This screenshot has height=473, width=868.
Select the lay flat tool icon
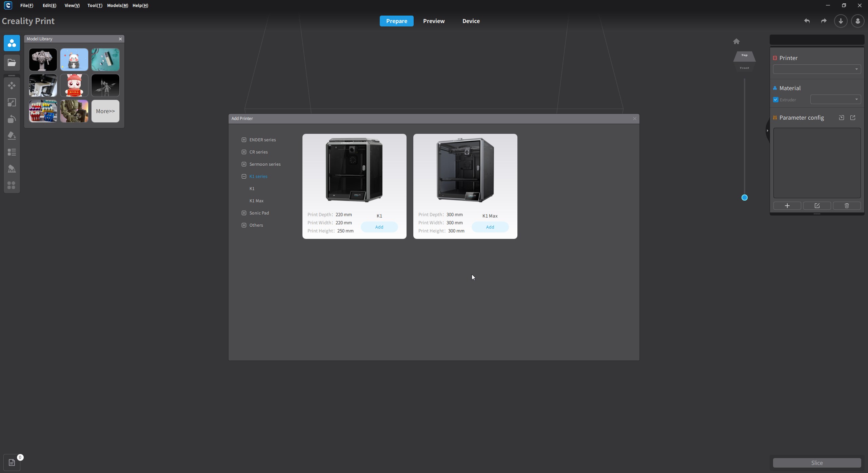pos(12,136)
